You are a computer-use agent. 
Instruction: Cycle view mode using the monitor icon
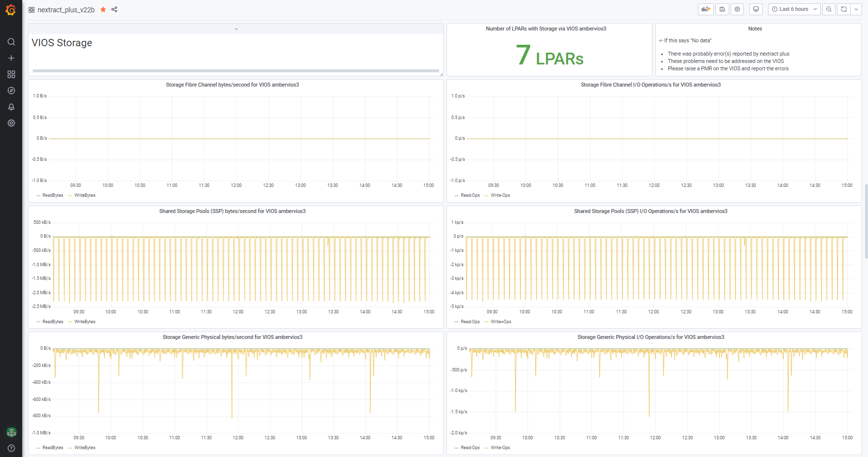tap(756, 9)
